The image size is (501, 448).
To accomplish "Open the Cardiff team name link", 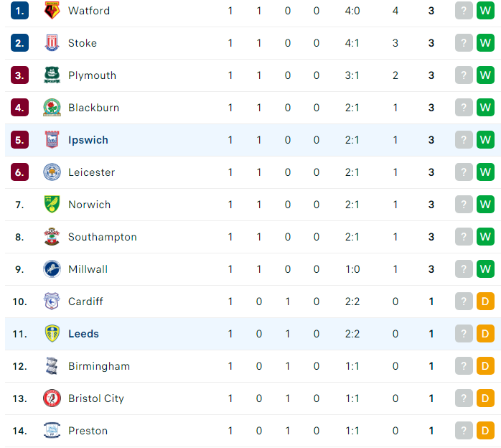I will [85, 302].
